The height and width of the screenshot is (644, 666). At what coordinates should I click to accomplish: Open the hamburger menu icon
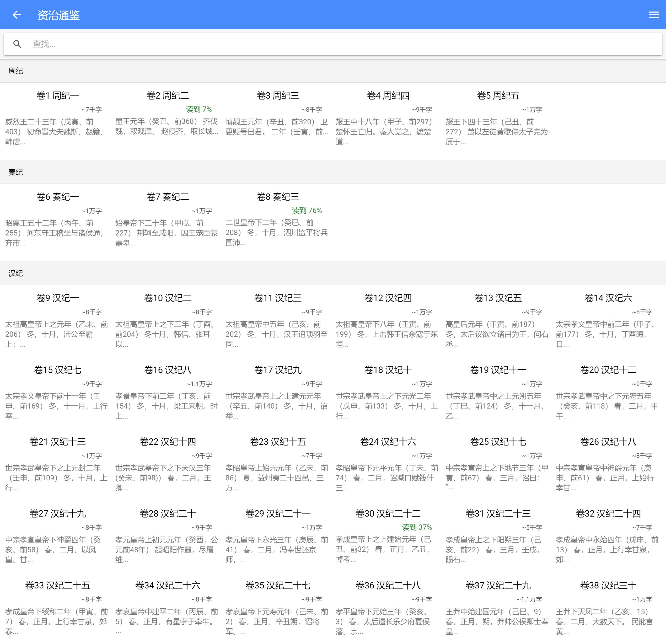(653, 15)
